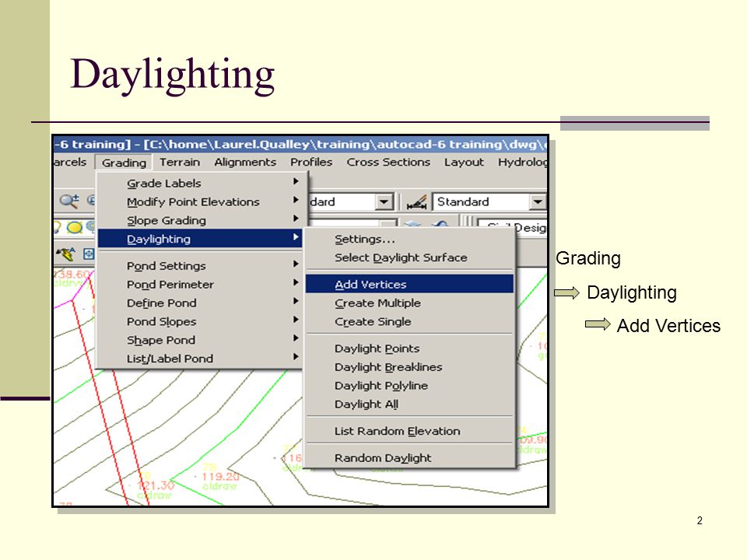Choose Random Daylight
Image resolution: width=747 pixels, height=560 pixels.
409,457
